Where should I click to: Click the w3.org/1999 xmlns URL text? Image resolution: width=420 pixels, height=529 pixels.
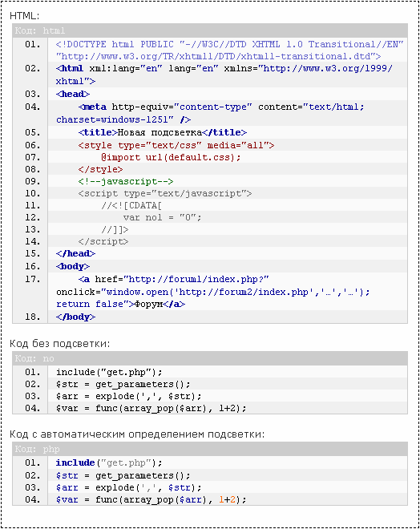[328, 68]
